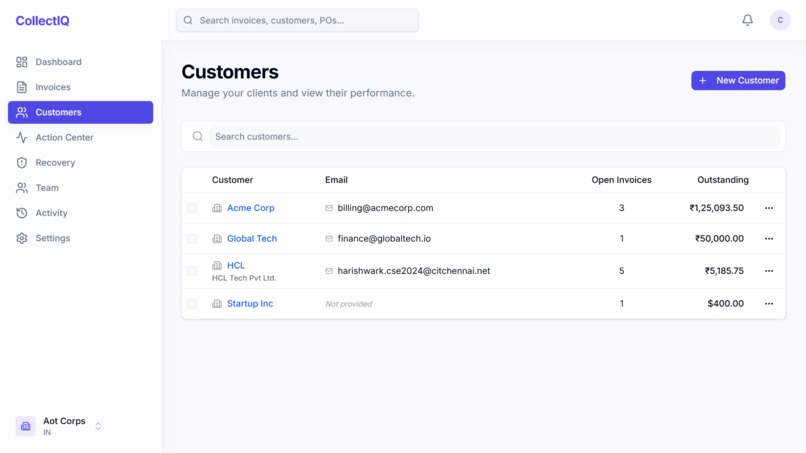Select the HCL row checkbox
The height and width of the screenshot is (453, 806).
[192, 271]
